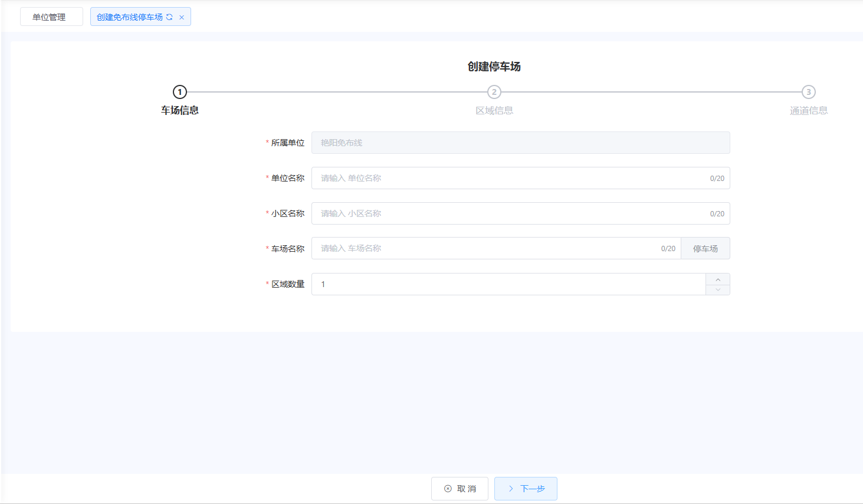Switch to the 单位管理 tab
This screenshot has width=863, height=504.
click(x=51, y=17)
